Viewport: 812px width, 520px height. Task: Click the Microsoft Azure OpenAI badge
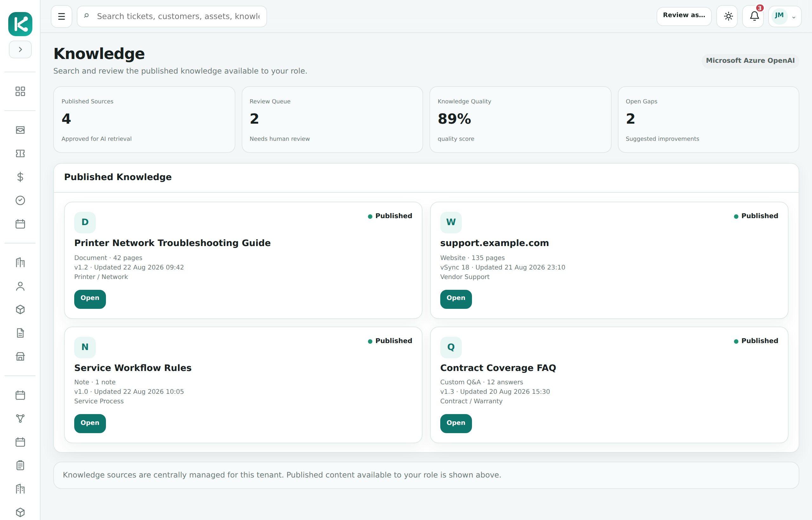750,61
